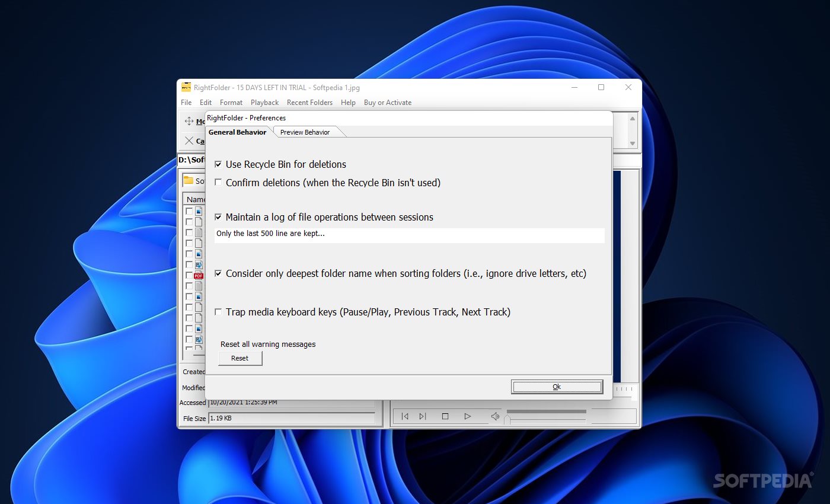
Task: Skip to next track in player
Action: click(423, 416)
